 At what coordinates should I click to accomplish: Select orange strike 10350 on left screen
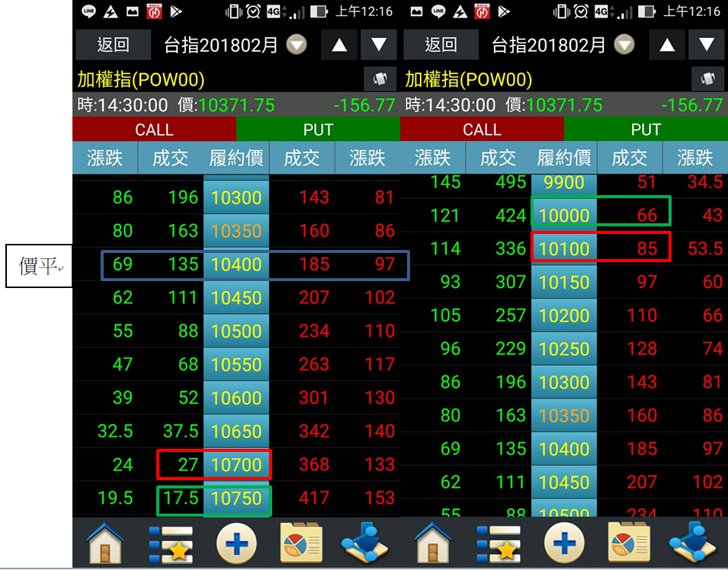(236, 231)
